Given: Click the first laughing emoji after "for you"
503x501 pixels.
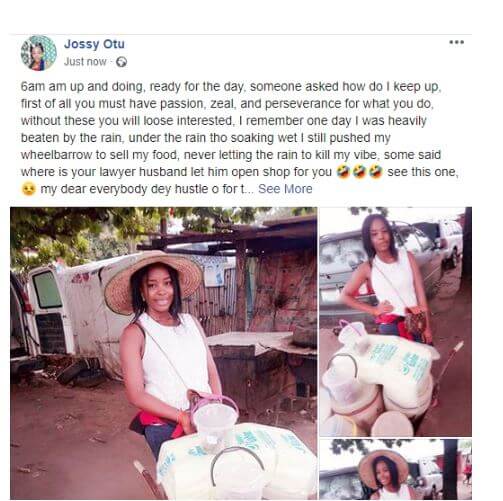Looking at the screenshot, I should point(343,172).
